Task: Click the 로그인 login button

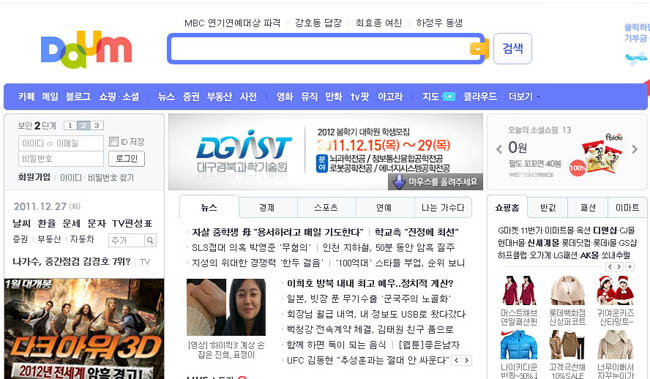Action: (x=126, y=158)
